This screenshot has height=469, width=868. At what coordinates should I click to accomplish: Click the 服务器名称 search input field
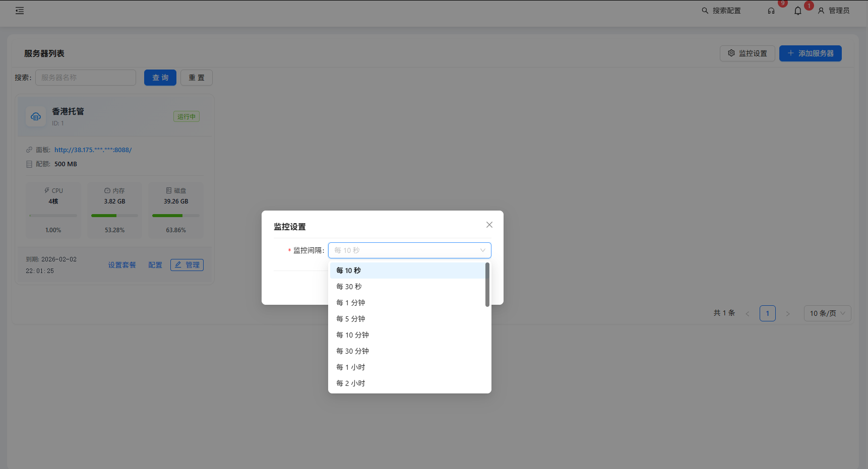click(x=85, y=77)
